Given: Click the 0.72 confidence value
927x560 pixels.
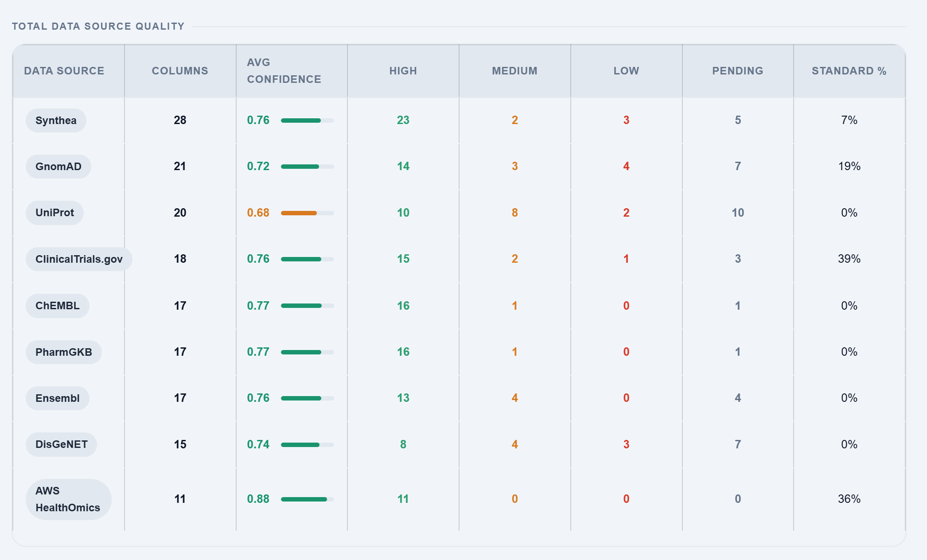Looking at the screenshot, I should coord(258,166).
